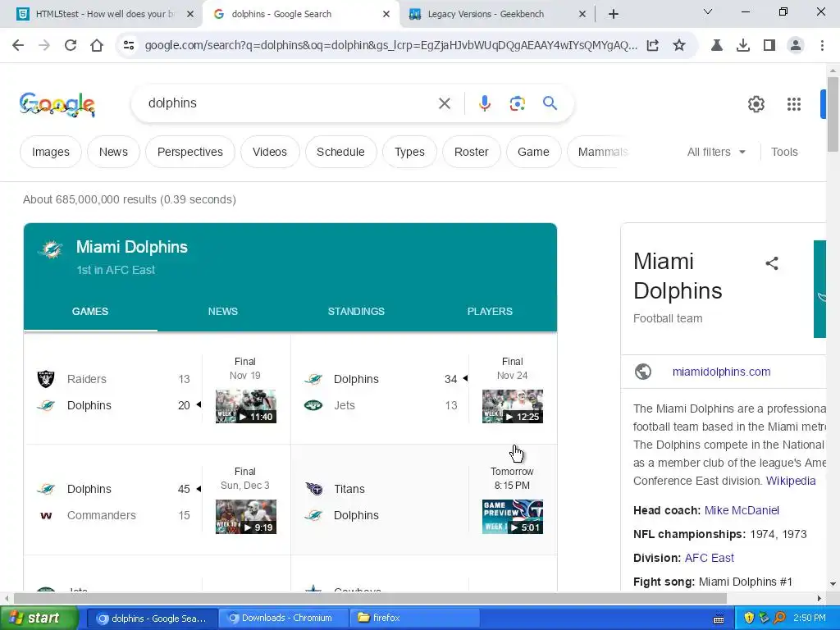Start a voice search with microphone
840x630 pixels.
(484, 103)
